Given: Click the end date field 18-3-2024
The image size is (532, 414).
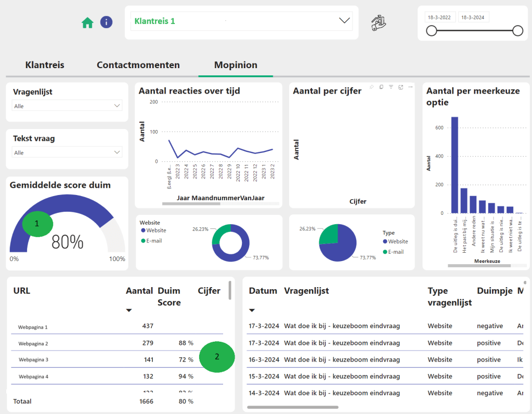Looking at the screenshot, I should [473, 17].
